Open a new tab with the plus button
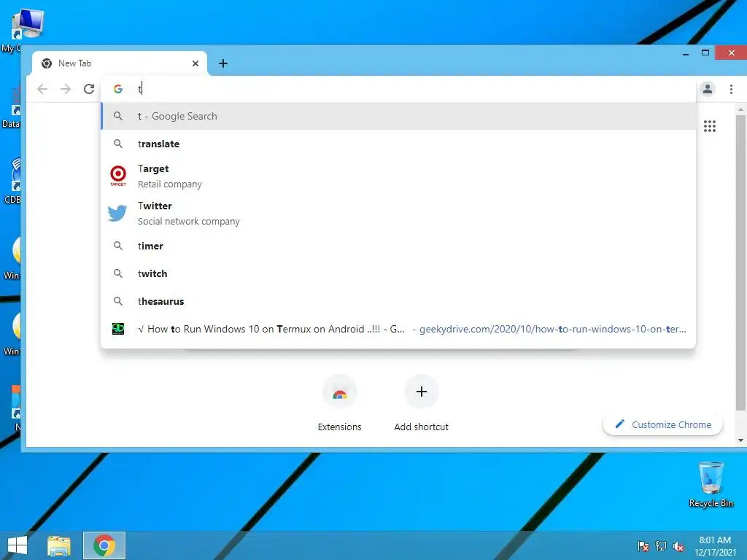Image resolution: width=747 pixels, height=560 pixels. (x=223, y=63)
